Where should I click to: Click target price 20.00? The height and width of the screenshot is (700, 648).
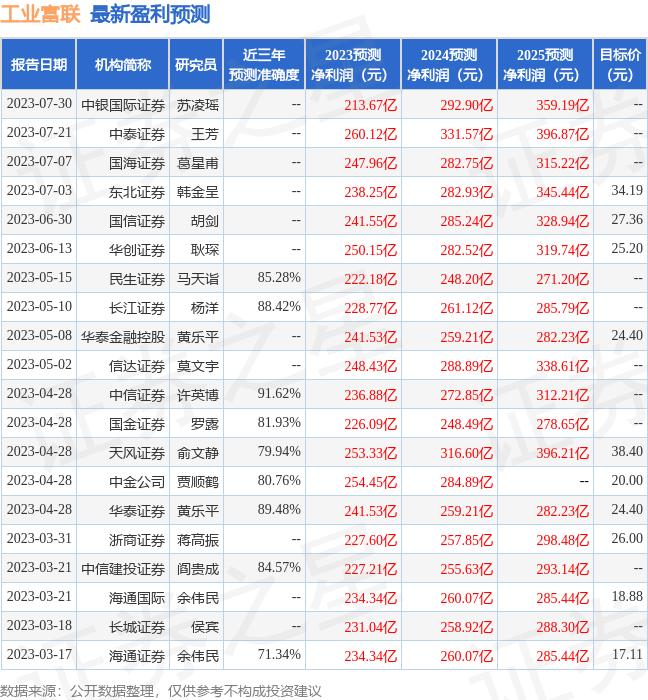[627, 481]
